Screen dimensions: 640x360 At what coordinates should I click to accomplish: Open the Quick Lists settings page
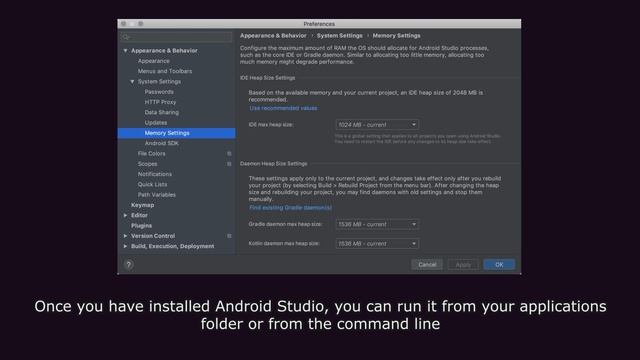(152, 184)
